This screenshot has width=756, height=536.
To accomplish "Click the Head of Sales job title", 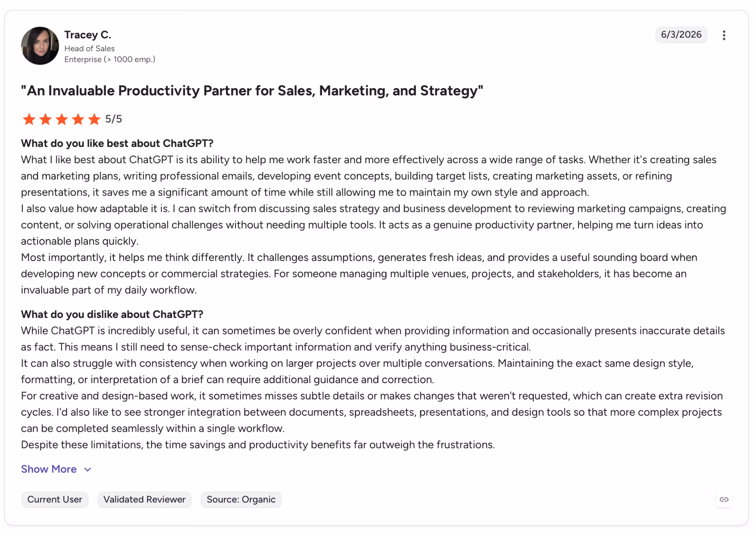I will (x=89, y=48).
